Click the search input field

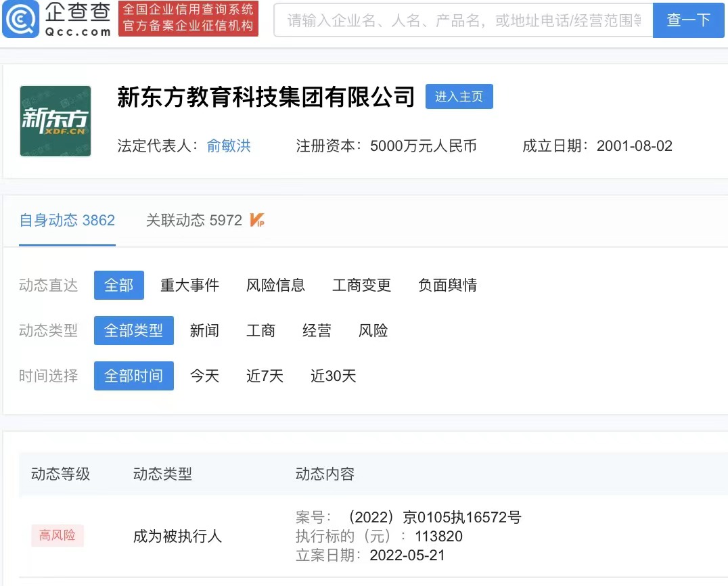click(463, 20)
